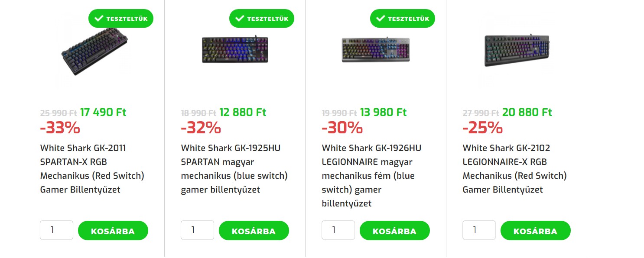Click the 17 490 Ft sale price
Viewport: 644px width, 258px height.
click(103, 113)
